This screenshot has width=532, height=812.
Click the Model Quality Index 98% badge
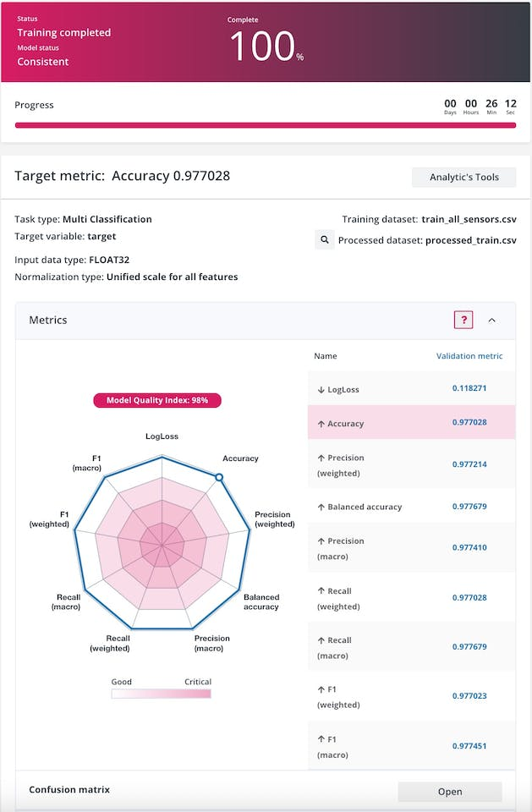[157, 400]
